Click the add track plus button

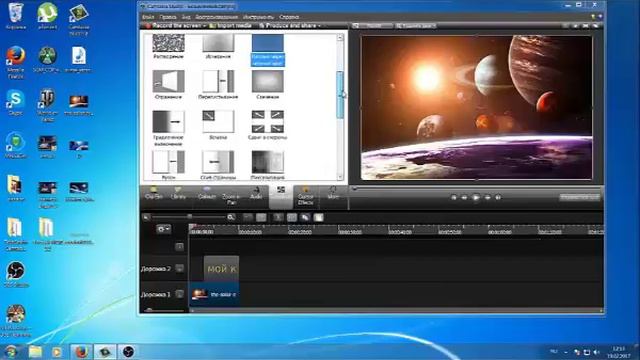[x=179, y=247]
